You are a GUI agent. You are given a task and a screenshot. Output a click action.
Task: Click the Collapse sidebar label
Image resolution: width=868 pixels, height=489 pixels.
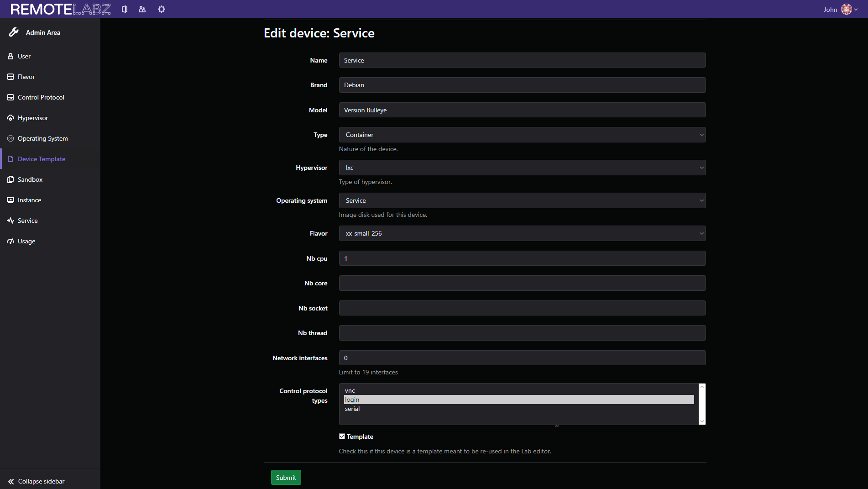[42, 481]
